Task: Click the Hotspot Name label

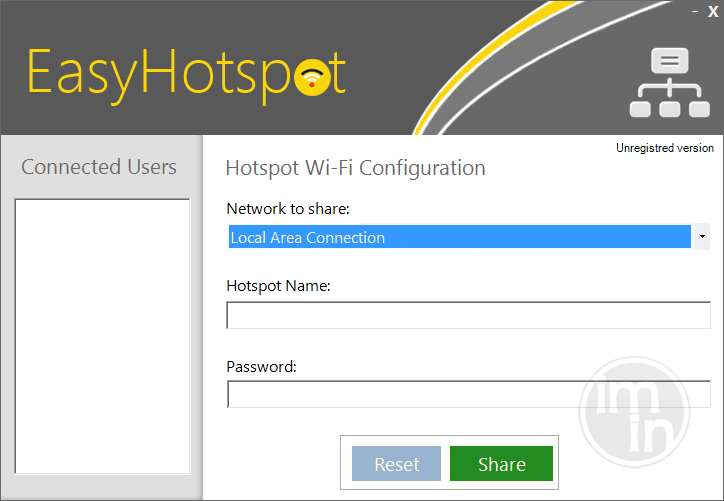Action: coord(278,286)
